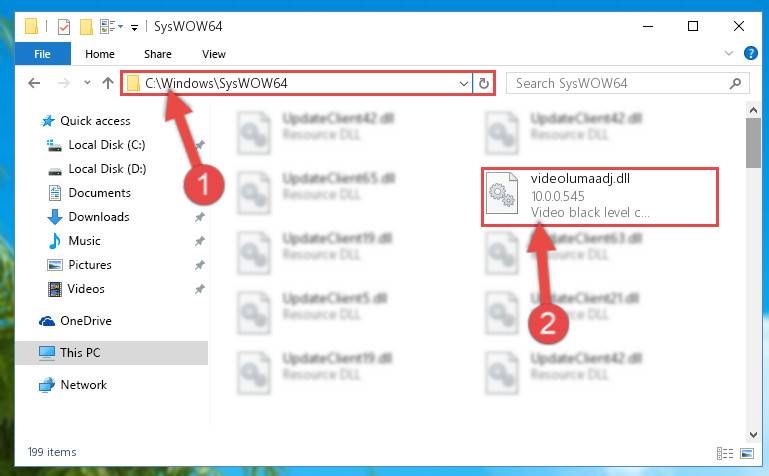Click the vertical scrollbar down arrow
Image resolution: width=769 pixels, height=476 pixels.
pyautogui.click(x=753, y=435)
